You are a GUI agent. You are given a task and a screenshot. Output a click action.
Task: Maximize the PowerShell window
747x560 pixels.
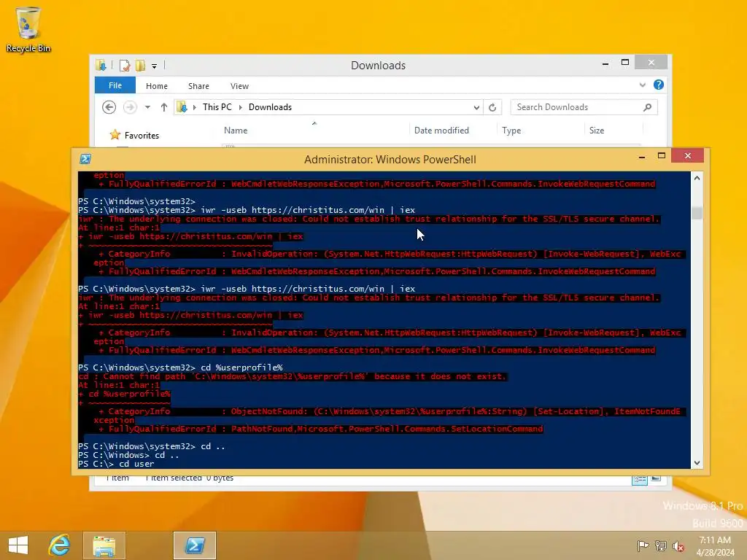[661, 156]
